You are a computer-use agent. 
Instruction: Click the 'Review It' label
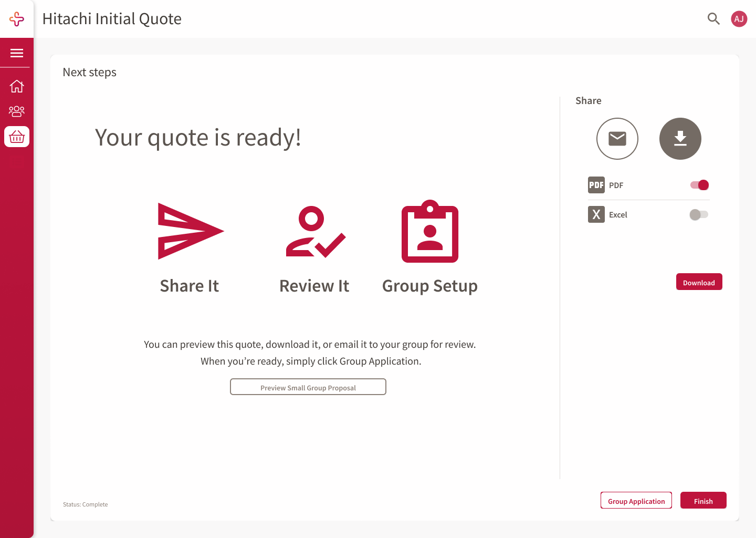point(314,286)
